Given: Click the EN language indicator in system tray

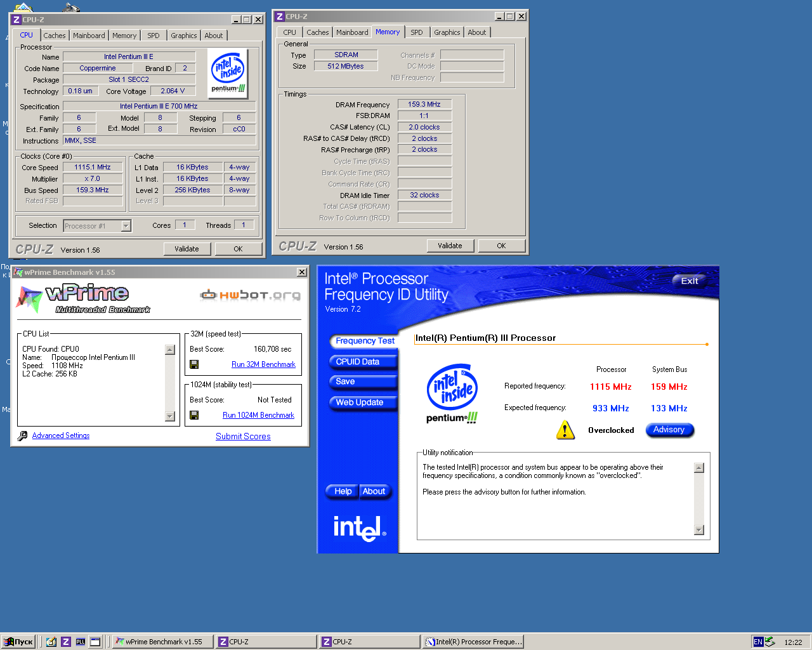Looking at the screenshot, I should point(757,642).
